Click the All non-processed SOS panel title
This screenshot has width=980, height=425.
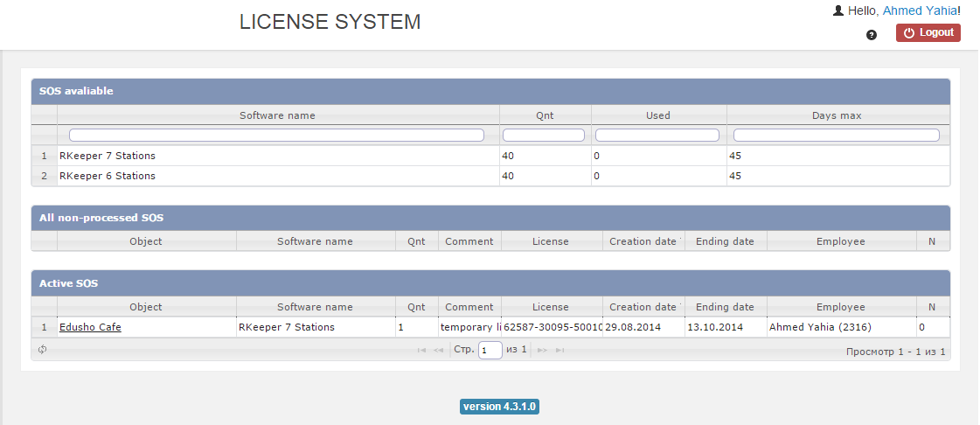(101, 218)
